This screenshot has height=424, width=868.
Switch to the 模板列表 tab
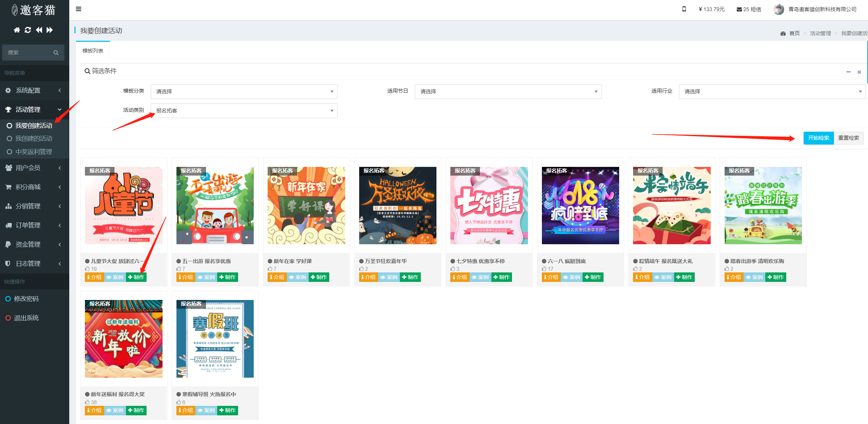(93, 51)
